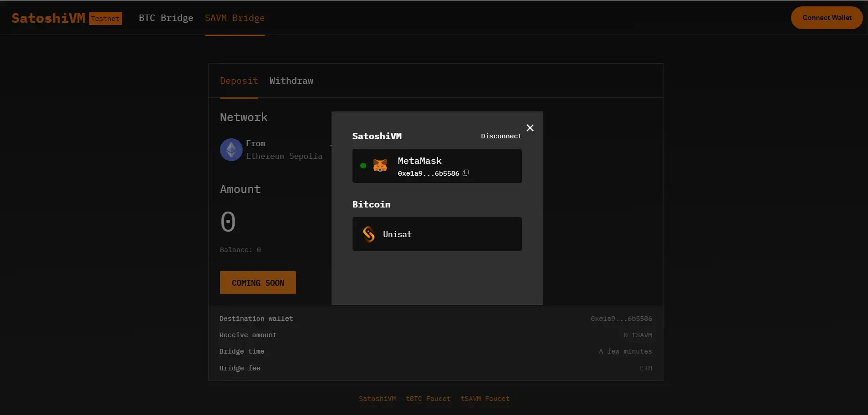The width and height of the screenshot is (868, 415).
Task: Open the BTC Bridge page
Action: tap(166, 18)
